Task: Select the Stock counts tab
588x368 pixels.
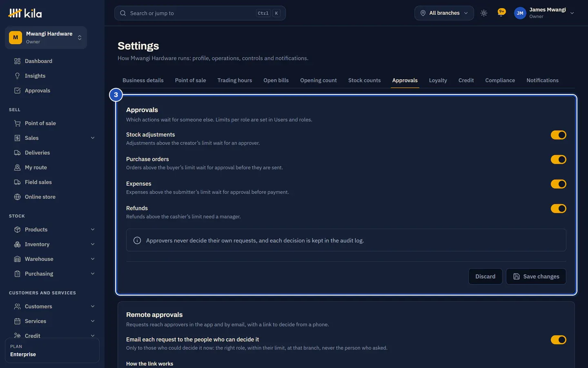Action: point(364,81)
